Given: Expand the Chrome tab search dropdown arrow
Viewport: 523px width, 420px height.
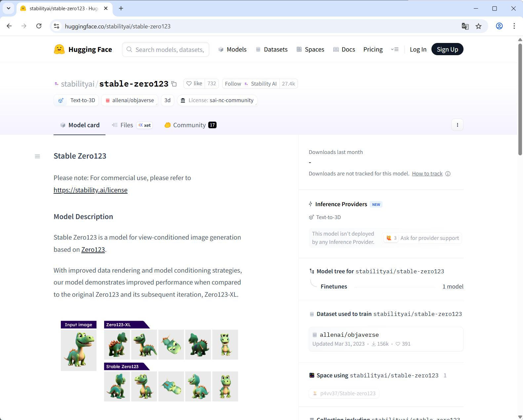Looking at the screenshot, I should click(x=9, y=8).
